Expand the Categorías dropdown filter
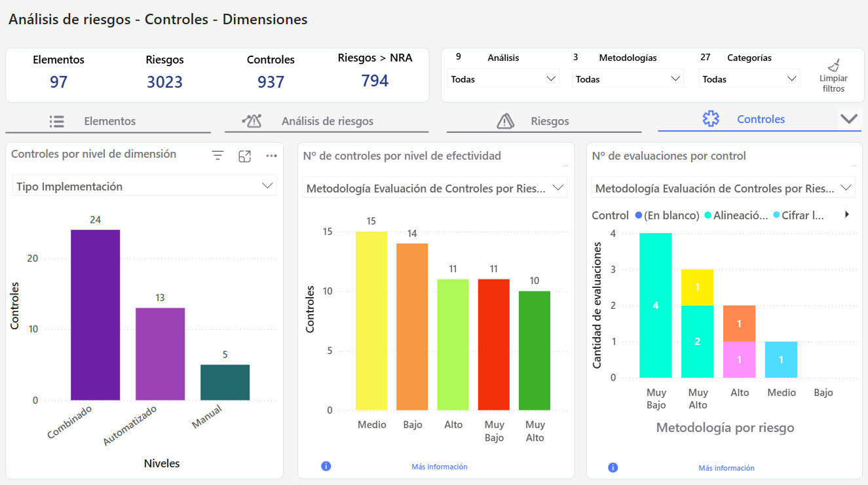 point(749,79)
